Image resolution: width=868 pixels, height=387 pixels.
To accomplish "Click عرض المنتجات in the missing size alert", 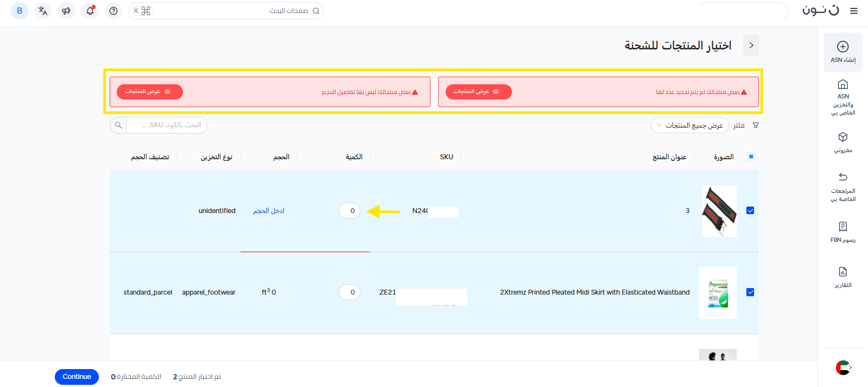I will [x=150, y=92].
